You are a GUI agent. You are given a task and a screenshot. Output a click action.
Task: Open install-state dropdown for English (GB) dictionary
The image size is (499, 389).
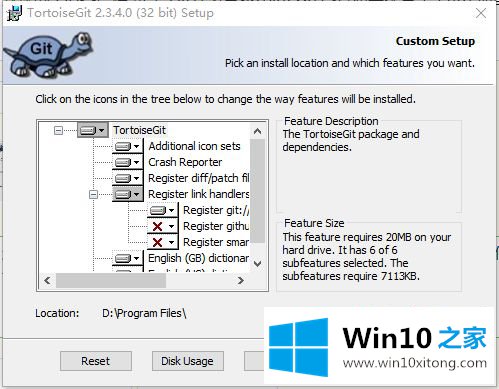(128, 258)
